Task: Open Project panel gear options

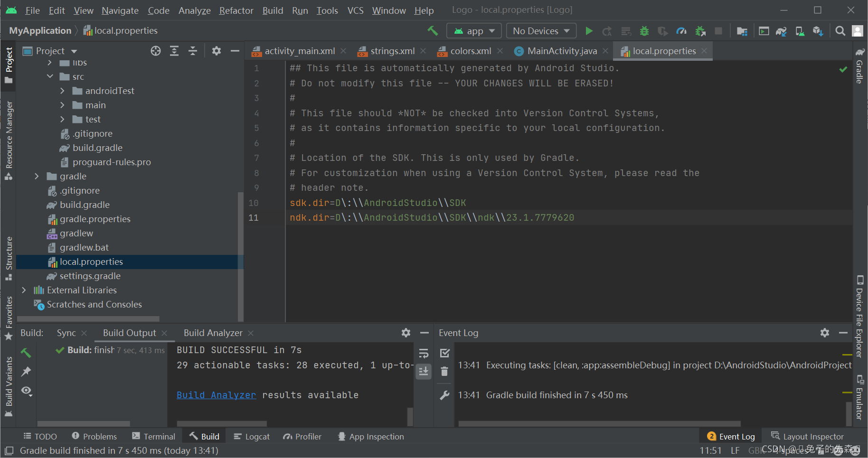Action: [x=217, y=51]
